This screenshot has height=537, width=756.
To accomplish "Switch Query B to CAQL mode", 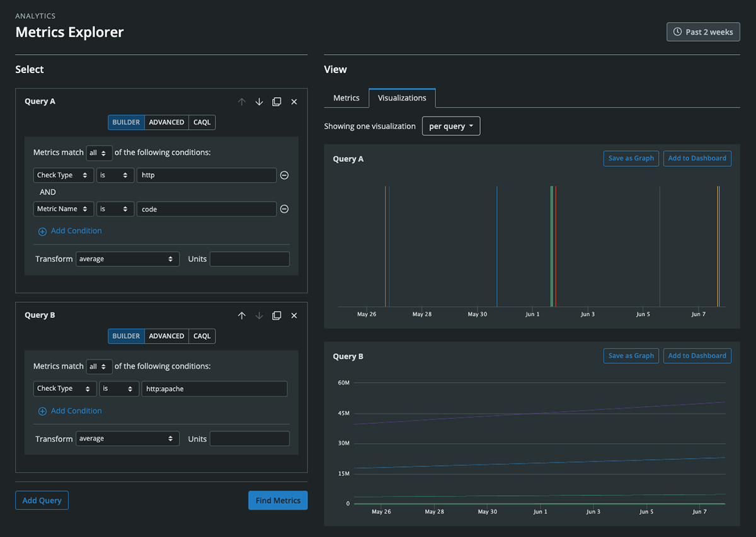I will click(202, 336).
